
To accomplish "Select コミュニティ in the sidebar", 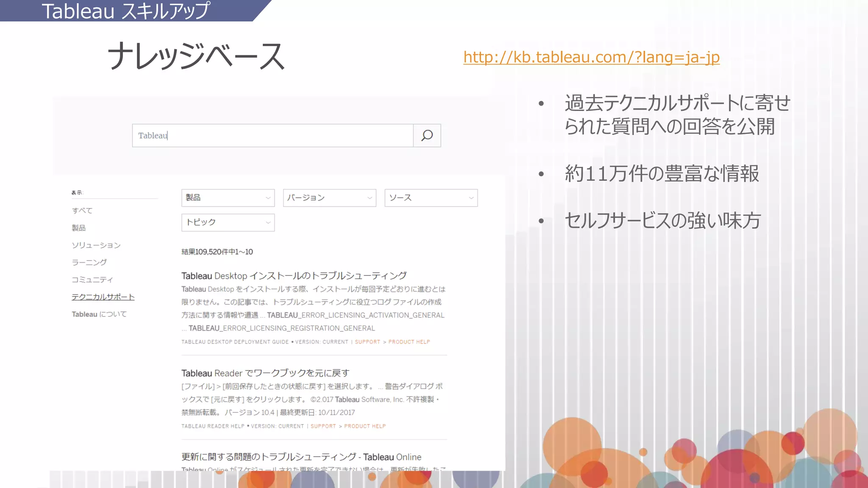I will point(92,280).
